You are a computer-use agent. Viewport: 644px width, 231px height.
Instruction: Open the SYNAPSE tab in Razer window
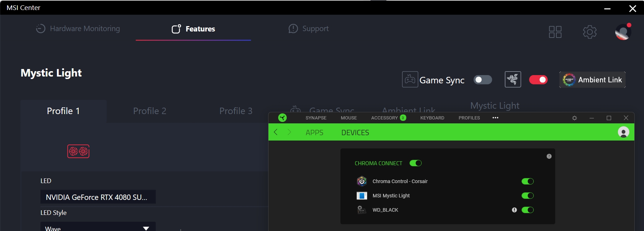(316, 118)
